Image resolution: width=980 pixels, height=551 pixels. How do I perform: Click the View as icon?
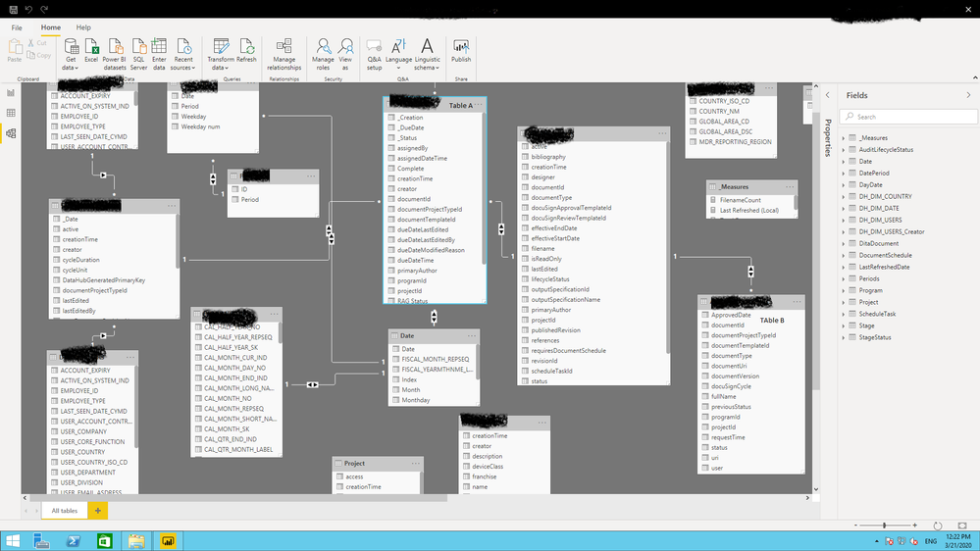(x=345, y=54)
